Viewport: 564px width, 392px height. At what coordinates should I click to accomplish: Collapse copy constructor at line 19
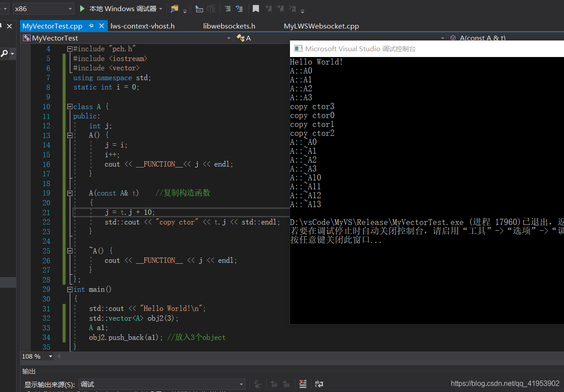(x=69, y=193)
